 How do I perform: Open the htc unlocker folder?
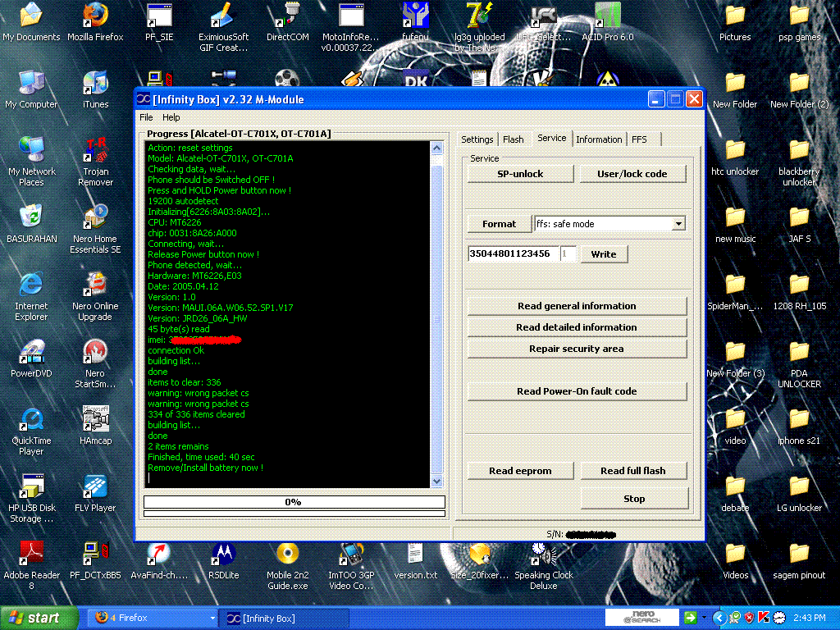pos(735,151)
